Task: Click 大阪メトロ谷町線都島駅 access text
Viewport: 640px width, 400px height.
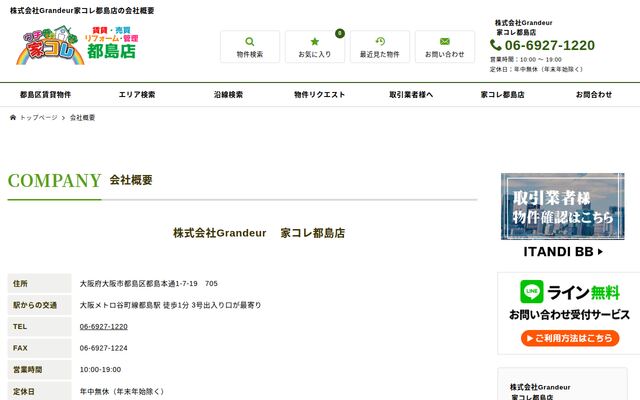Action: tap(170, 305)
